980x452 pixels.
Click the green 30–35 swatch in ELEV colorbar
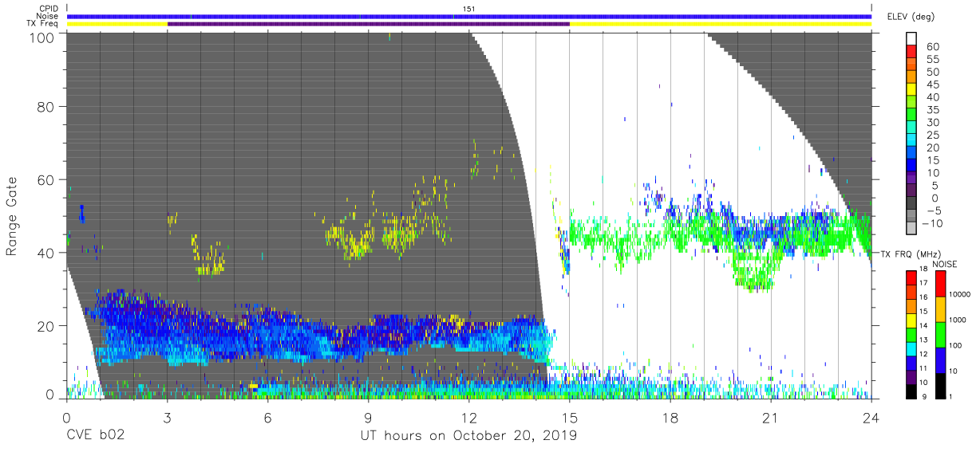(x=912, y=114)
